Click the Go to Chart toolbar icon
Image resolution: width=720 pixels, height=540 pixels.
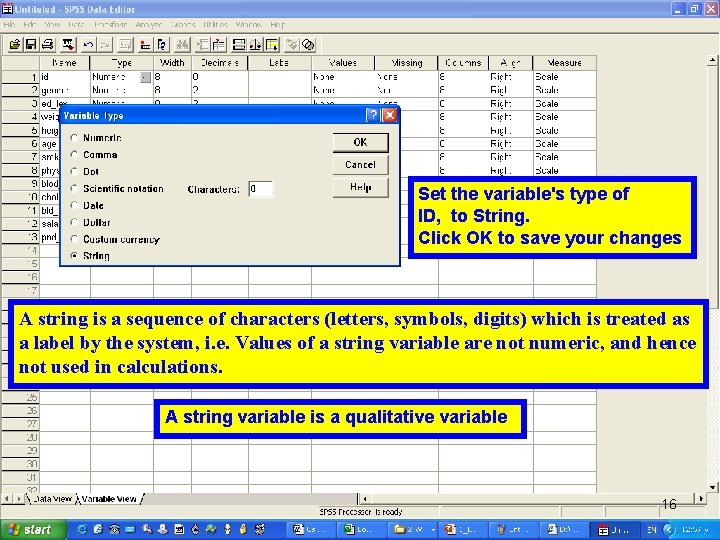click(x=125, y=45)
